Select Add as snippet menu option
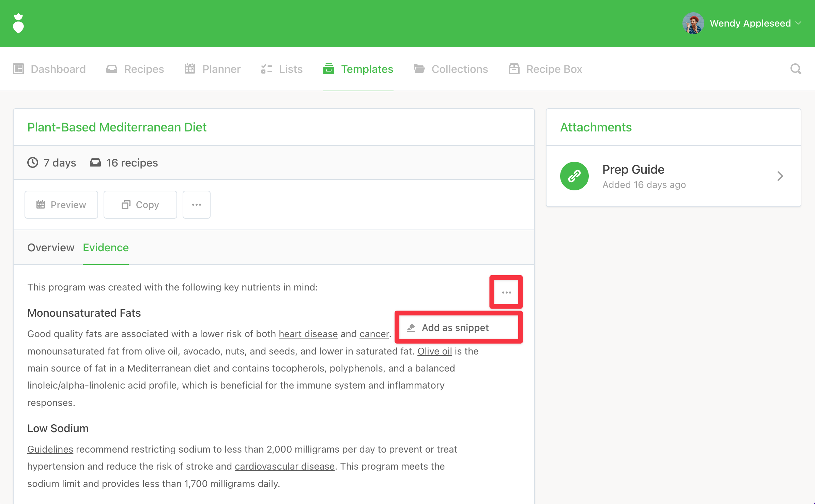815x504 pixels. [455, 328]
